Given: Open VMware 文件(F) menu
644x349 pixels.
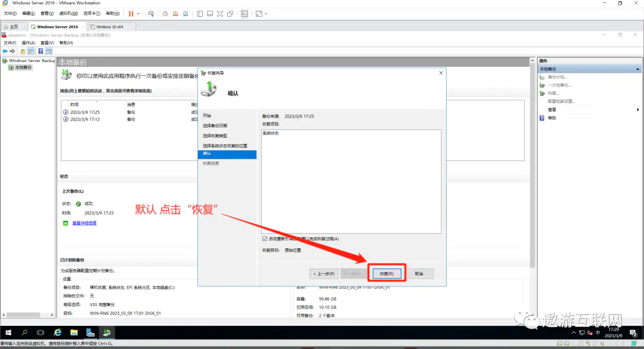Looking at the screenshot, I should tap(10, 14).
